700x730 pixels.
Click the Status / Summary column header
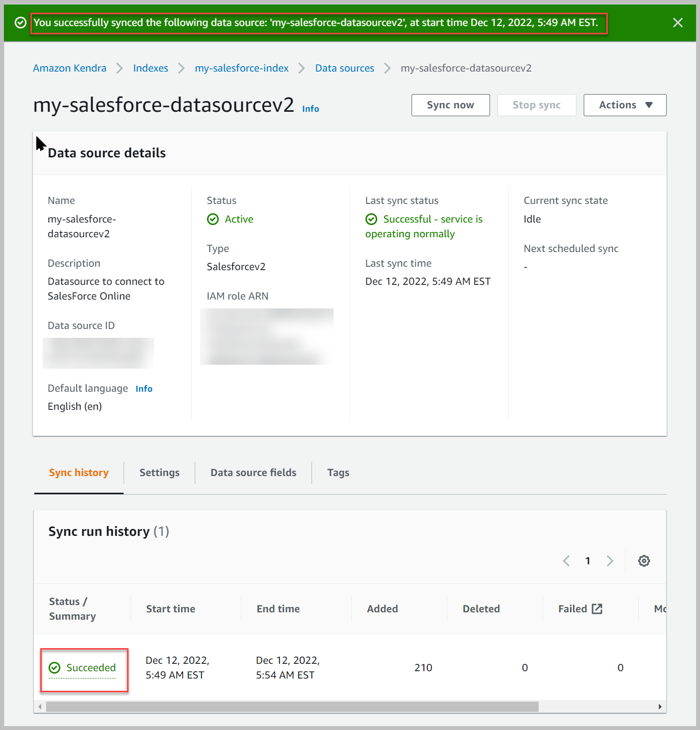[x=73, y=609]
